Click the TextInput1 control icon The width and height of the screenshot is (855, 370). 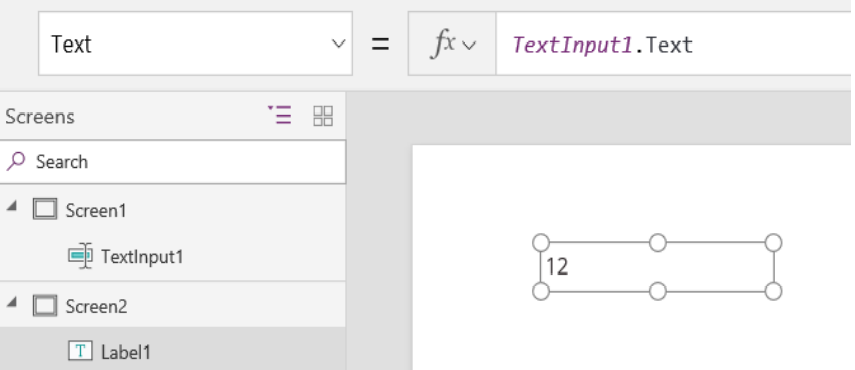pyautogui.click(x=80, y=256)
